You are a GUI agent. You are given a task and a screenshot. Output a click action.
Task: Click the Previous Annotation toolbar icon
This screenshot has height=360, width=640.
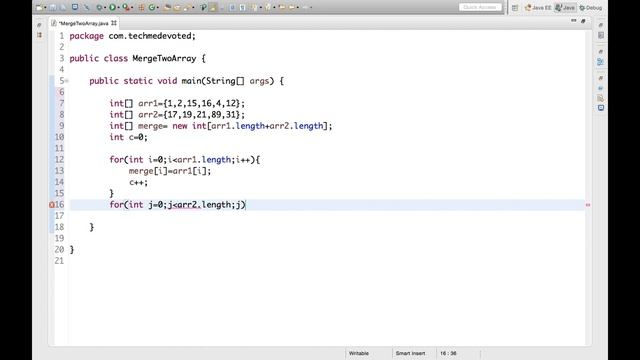pos(268,7)
